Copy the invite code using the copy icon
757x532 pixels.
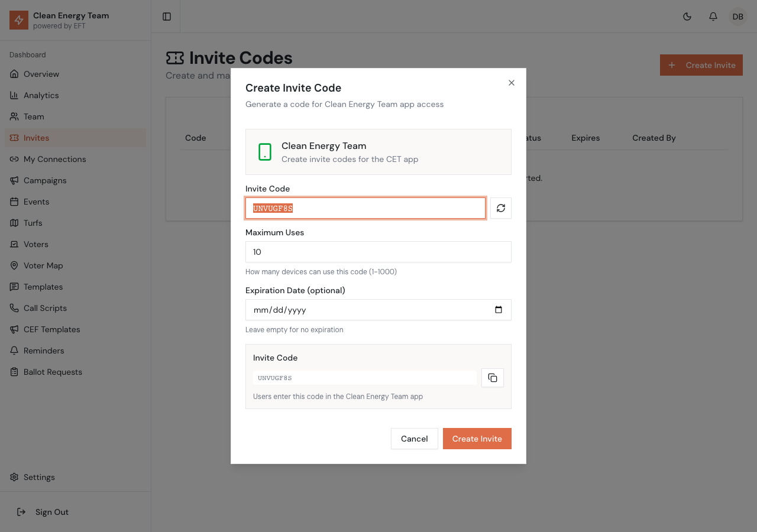[492, 377]
